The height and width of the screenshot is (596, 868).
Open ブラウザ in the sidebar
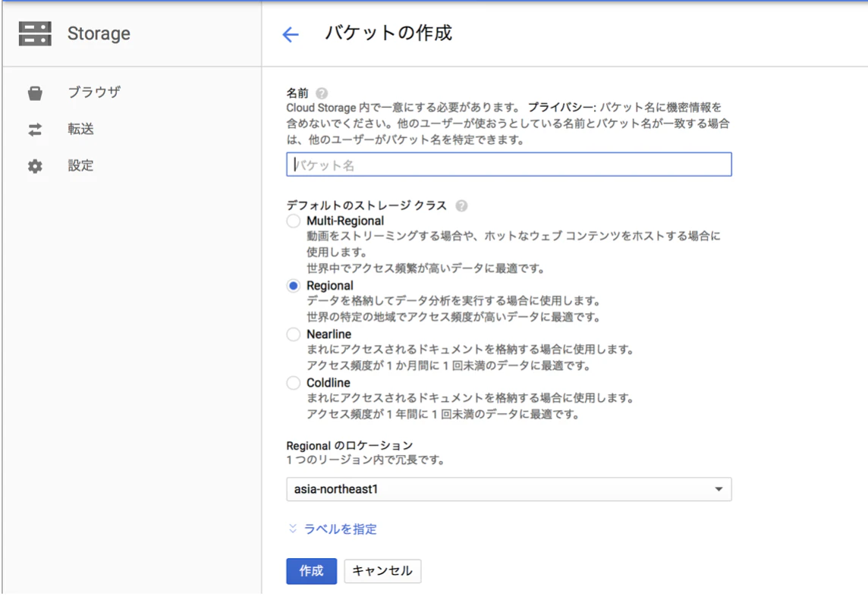(x=94, y=93)
